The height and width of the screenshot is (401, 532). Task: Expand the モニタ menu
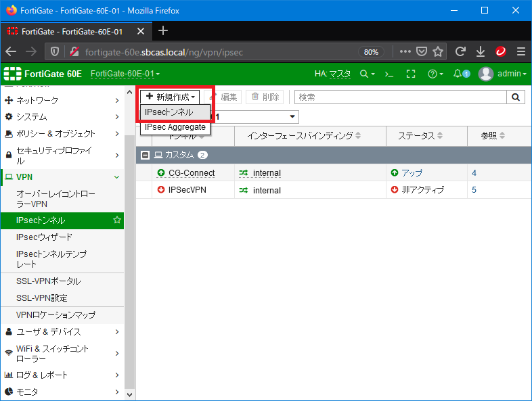(x=62, y=392)
